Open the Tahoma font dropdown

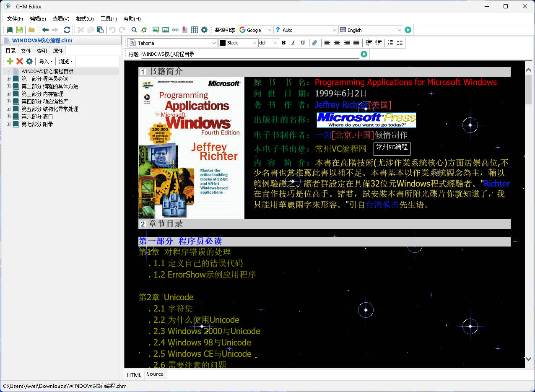pyautogui.click(x=172, y=43)
